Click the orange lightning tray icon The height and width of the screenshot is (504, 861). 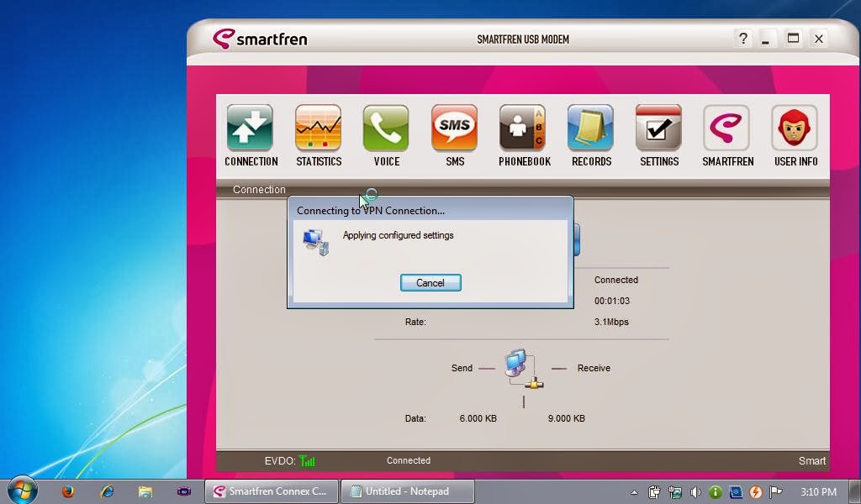pyautogui.click(x=756, y=492)
